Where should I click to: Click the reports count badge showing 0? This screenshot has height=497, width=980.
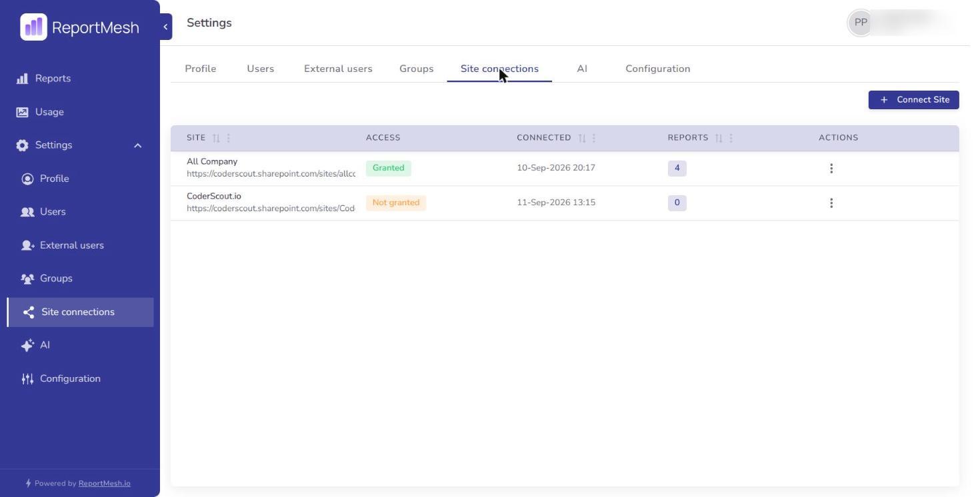pos(677,203)
